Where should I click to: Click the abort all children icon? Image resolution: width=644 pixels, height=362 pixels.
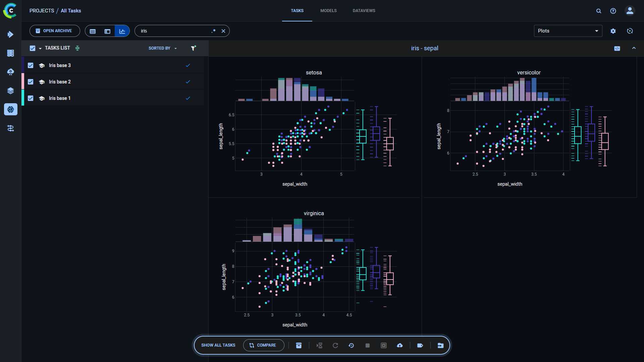(384, 345)
